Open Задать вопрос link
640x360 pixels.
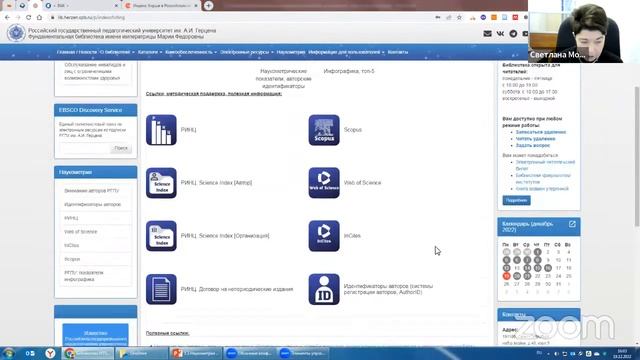pos(533,145)
